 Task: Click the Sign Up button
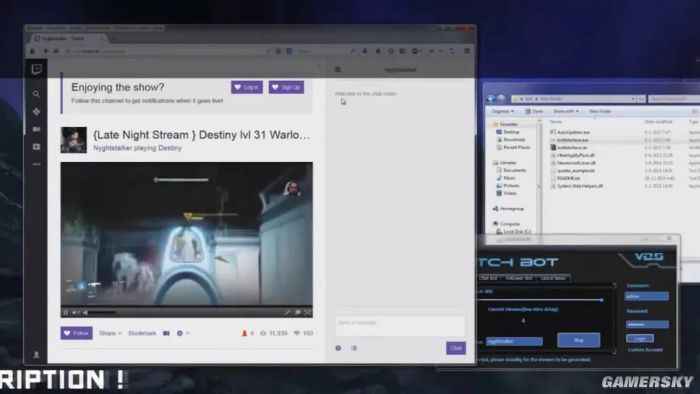[x=286, y=87]
